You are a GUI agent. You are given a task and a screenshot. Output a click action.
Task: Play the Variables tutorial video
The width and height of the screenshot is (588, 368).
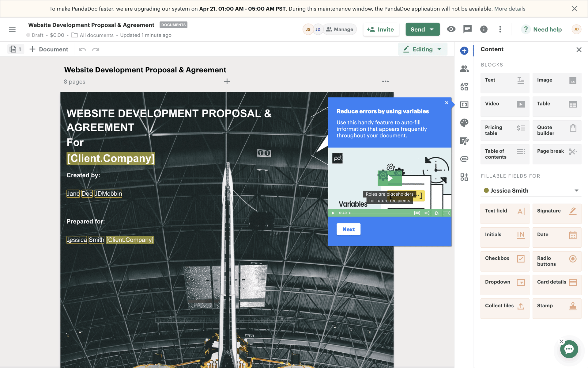[x=390, y=178]
